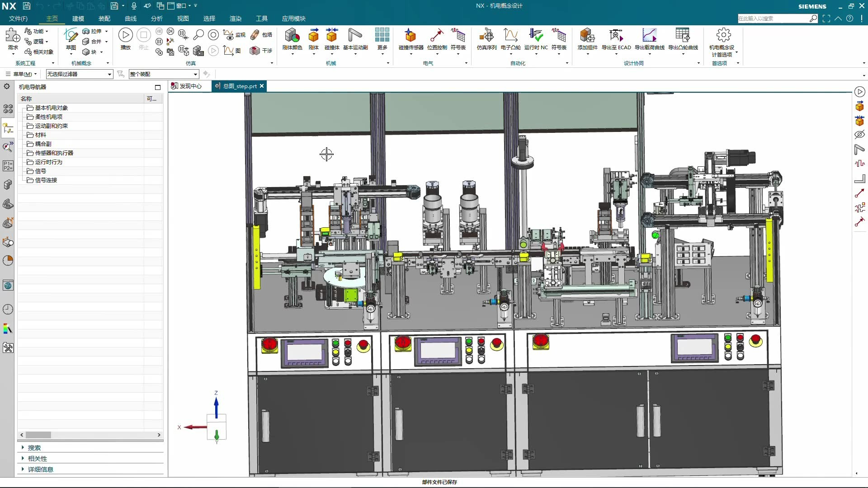Click the Position Control (位置控制) icon

[x=437, y=36]
